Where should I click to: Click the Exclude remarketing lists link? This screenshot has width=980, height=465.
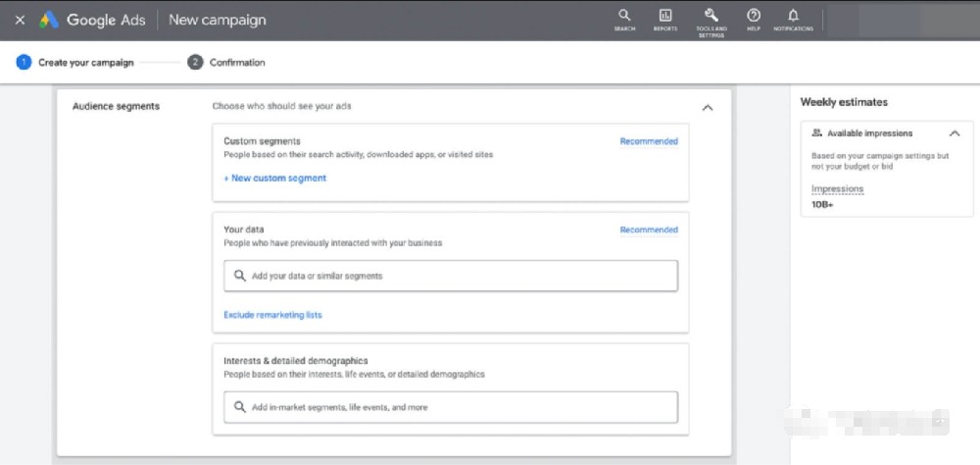tap(272, 315)
